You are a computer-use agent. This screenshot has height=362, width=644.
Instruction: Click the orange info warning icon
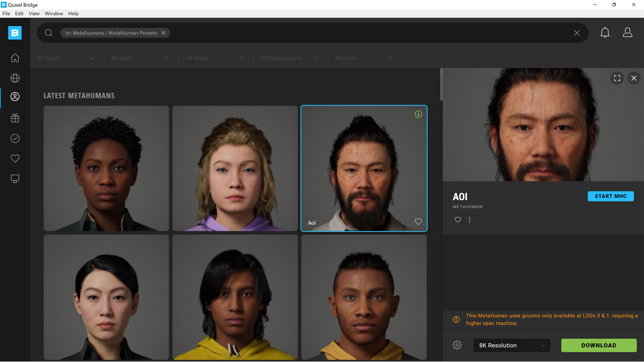(456, 319)
